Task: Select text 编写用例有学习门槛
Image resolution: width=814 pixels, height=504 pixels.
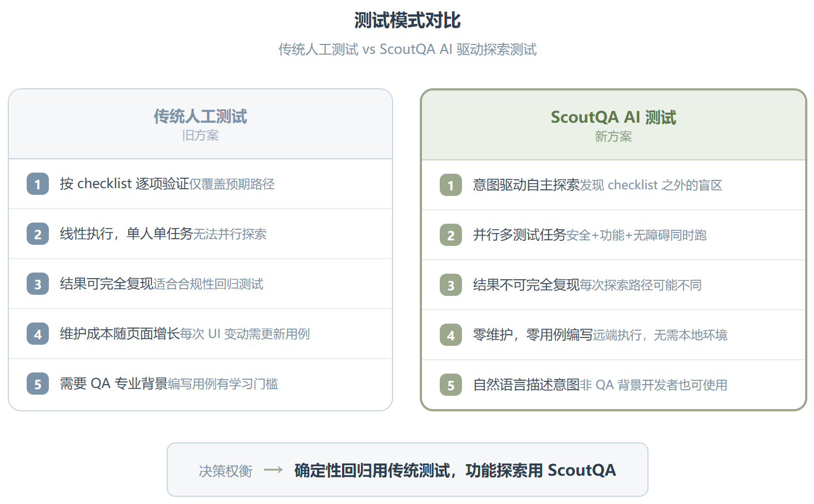Action: coord(223,384)
